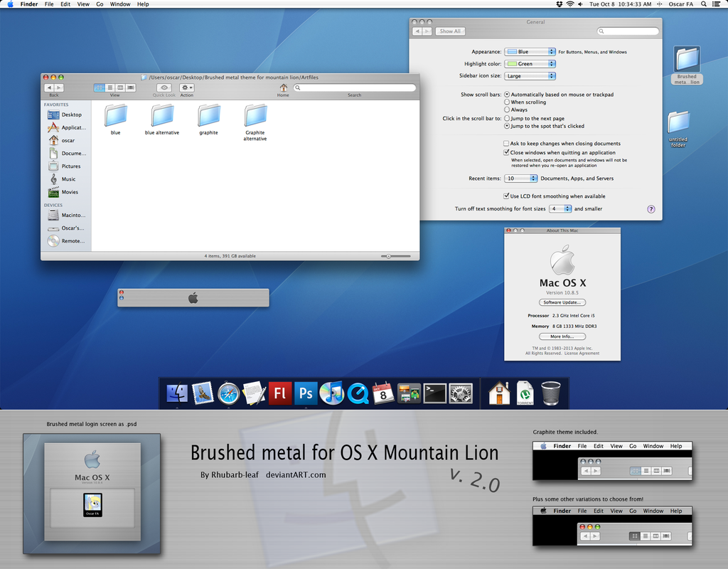The width and height of the screenshot is (728, 569).
Task: Open the Edit menu in top menu bar
Action: (x=65, y=4)
